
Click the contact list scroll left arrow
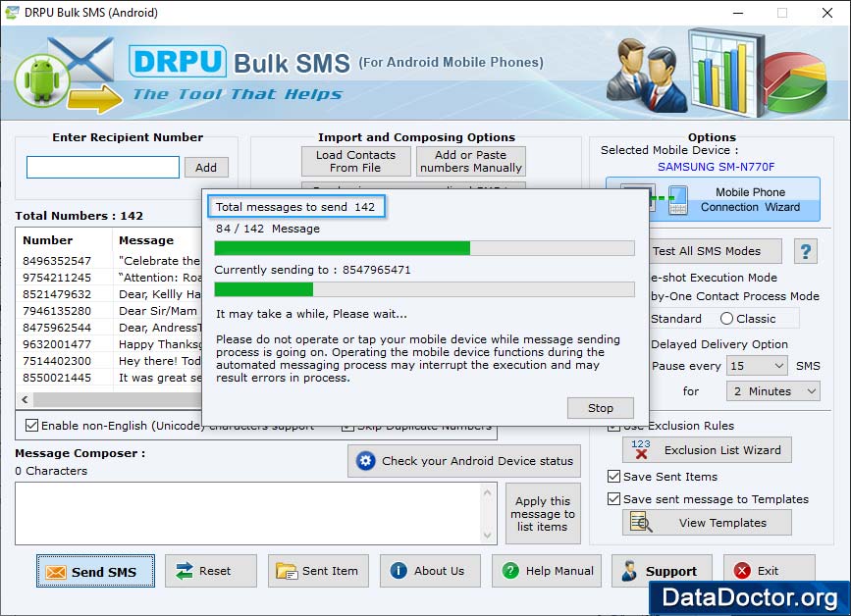pos(25,399)
